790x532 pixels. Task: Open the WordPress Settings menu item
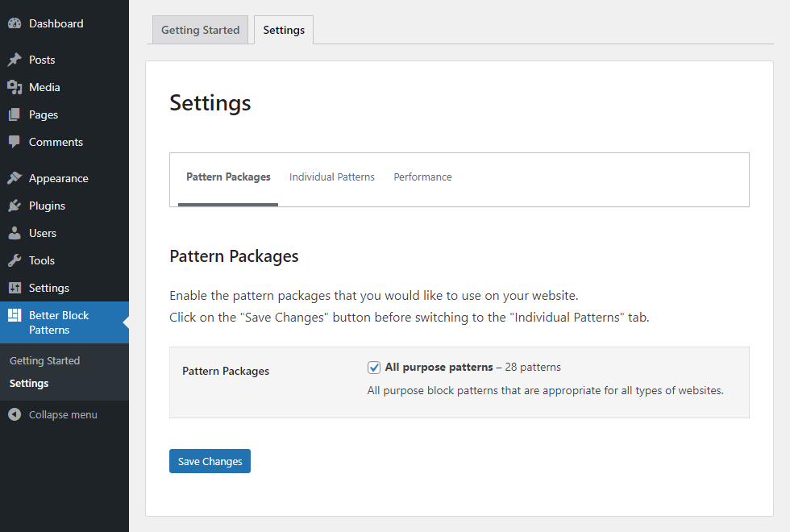pos(49,288)
